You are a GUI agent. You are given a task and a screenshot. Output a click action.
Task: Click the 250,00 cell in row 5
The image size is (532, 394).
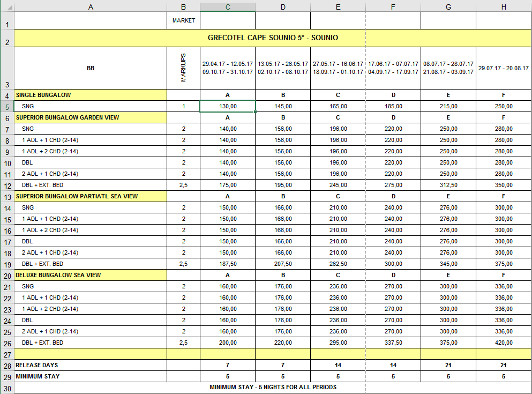(504, 106)
